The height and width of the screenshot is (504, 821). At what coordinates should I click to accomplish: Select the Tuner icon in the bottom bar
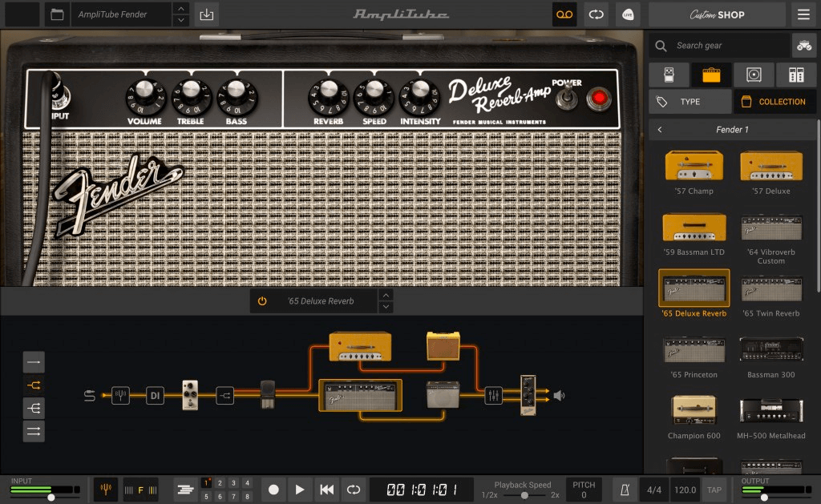[105, 489]
